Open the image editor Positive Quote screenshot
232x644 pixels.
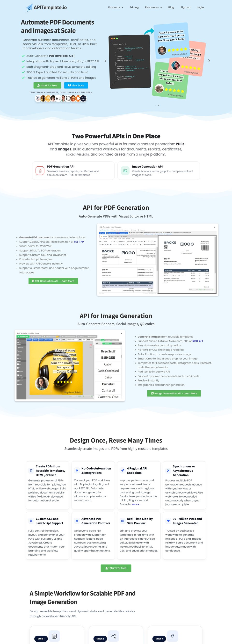[x=70, y=365]
